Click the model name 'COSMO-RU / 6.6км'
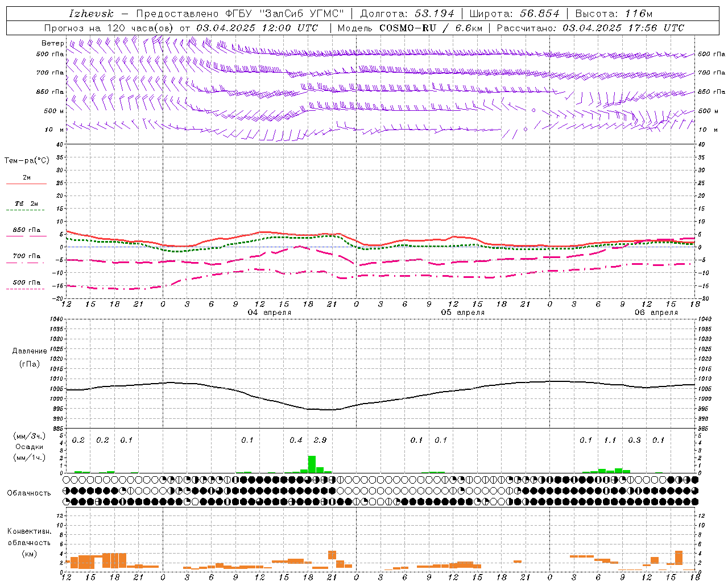 (431, 28)
